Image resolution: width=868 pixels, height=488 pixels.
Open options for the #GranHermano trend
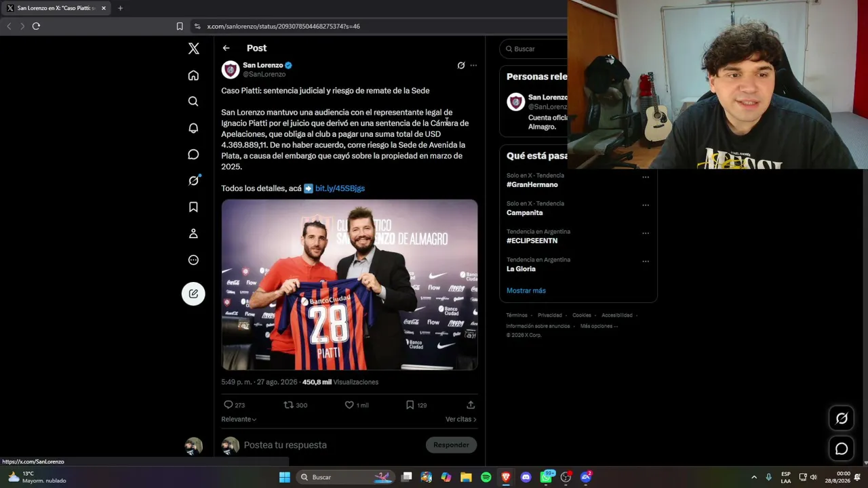coord(646,177)
